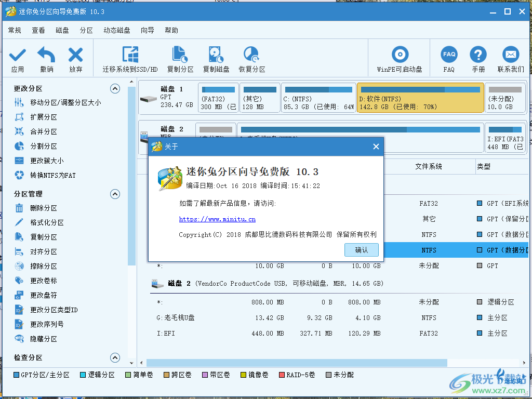Collapse the 更改分区 section
The height and width of the screenshot is (399, 532).
click(115, 88)
